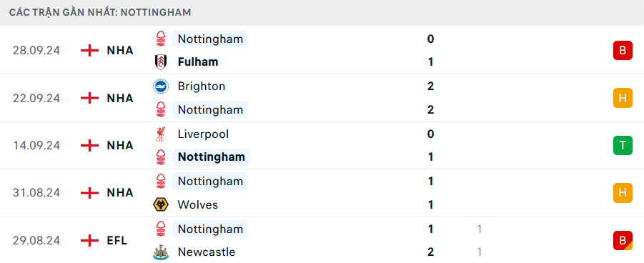Click the Wolves club crest
The image size is (644, 263).
click(x=161, y=204)
